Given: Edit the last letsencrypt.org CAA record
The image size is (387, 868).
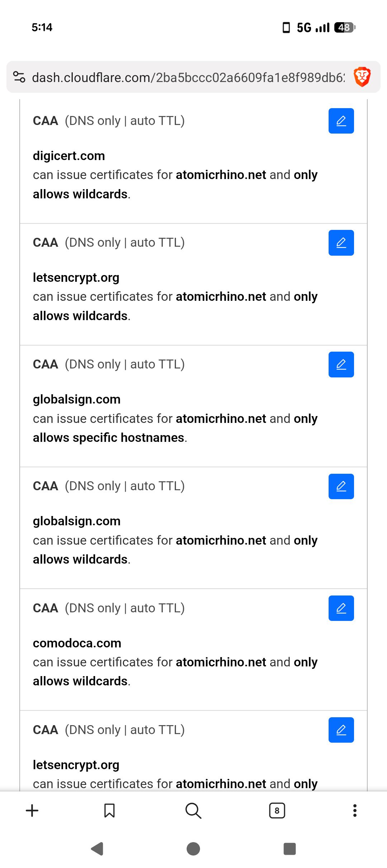Looking at the screenshot, I should coord(341,730).
